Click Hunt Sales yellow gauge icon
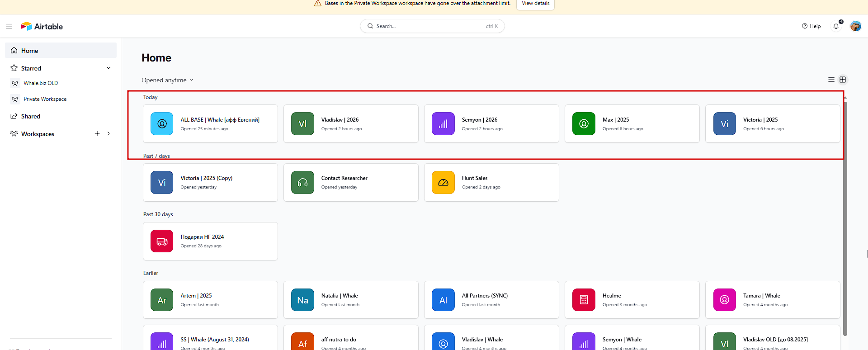 coord(443,182)
